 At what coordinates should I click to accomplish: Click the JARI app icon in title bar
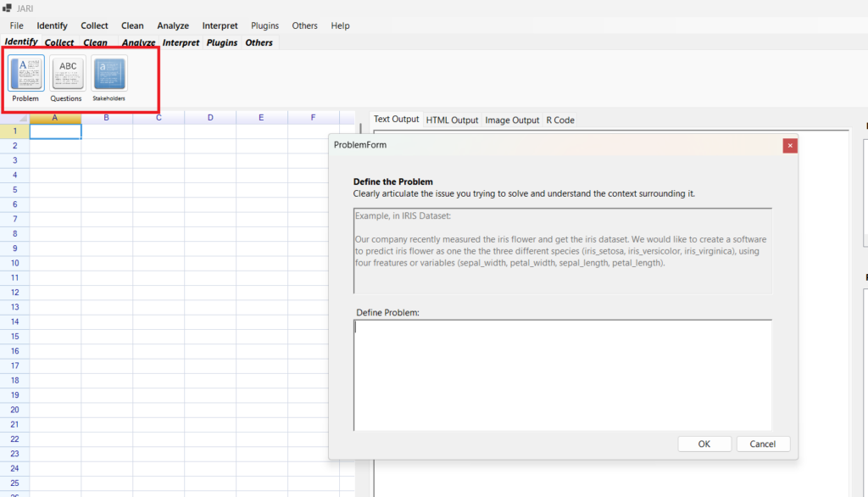7,8
